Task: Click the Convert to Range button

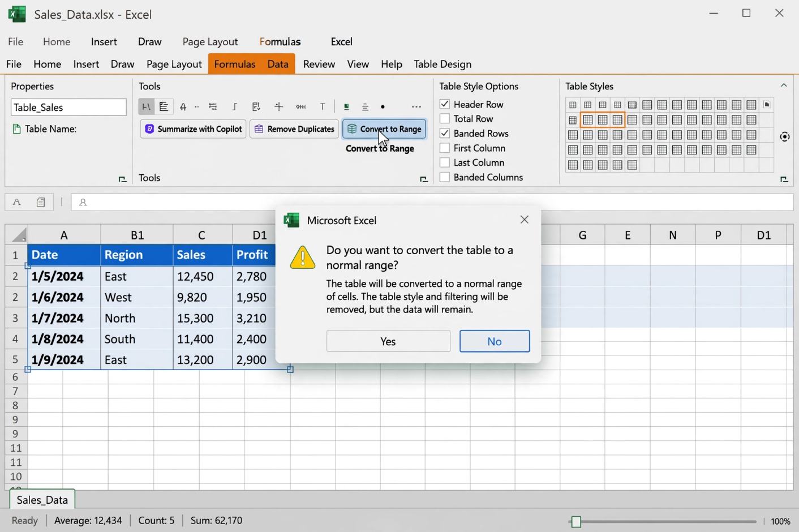Action: [384, 129]
